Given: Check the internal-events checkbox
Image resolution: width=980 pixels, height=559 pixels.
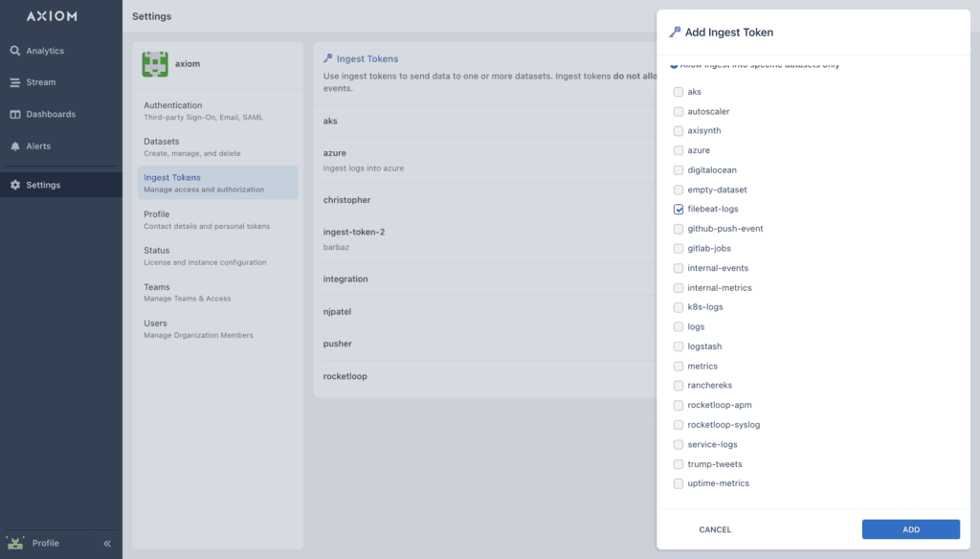Looking at the screenshot, I should (x=679, y=268).
